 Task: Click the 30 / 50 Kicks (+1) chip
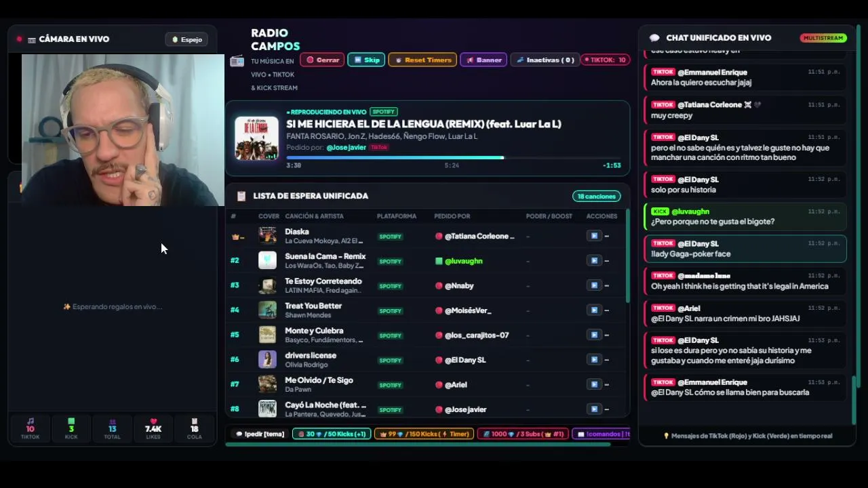tap(332, 434)
